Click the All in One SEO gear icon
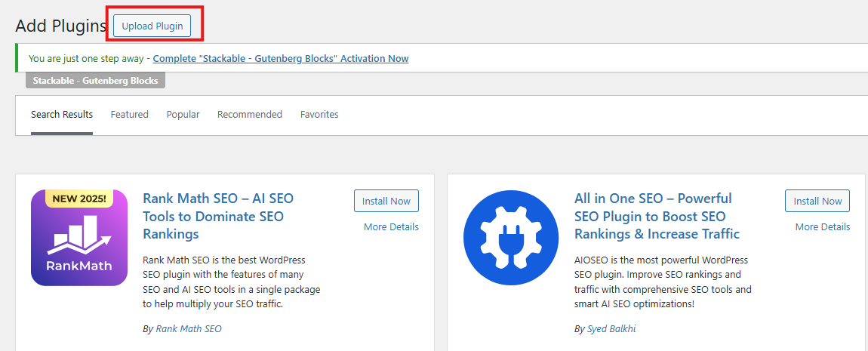Screen dimensions: 868x351 512,238
